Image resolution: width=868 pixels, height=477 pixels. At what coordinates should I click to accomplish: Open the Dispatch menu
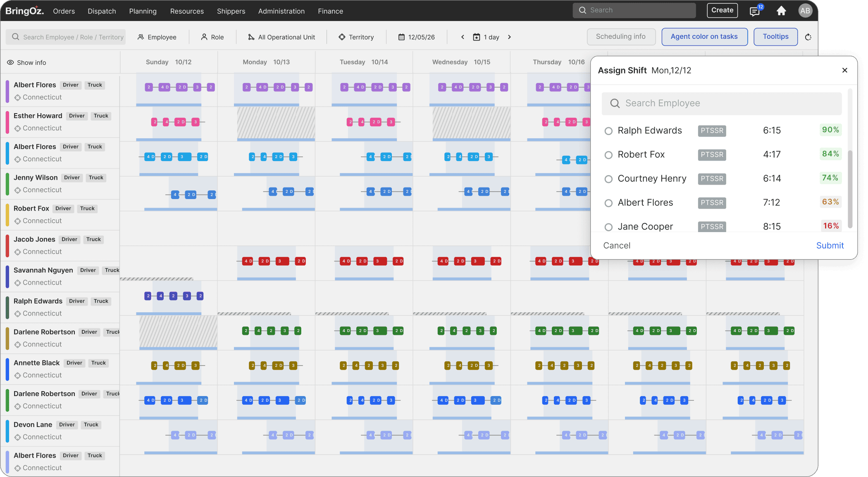click(102, 11)
